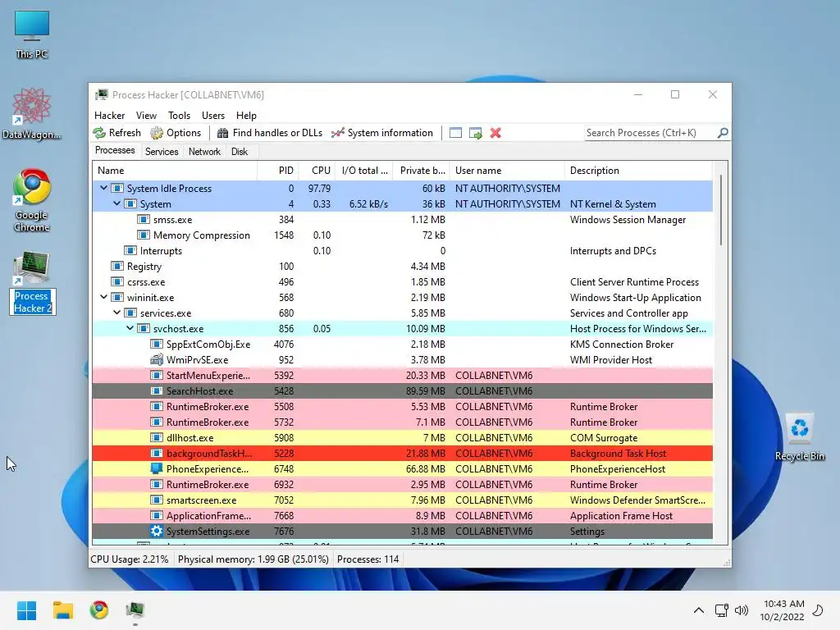The height and width of the screenshot is (630, 840).
Task: Select the Registry process row
Action: click(x=402, y=267)
